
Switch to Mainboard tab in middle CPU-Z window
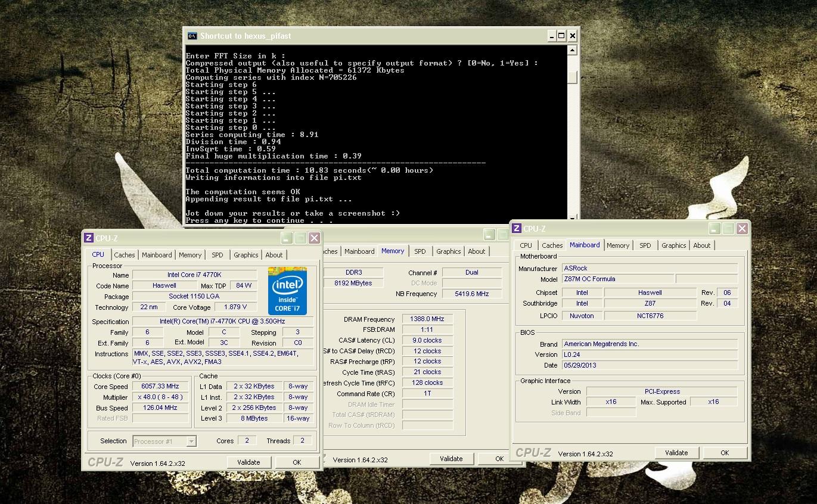click(x=359, y=251)
